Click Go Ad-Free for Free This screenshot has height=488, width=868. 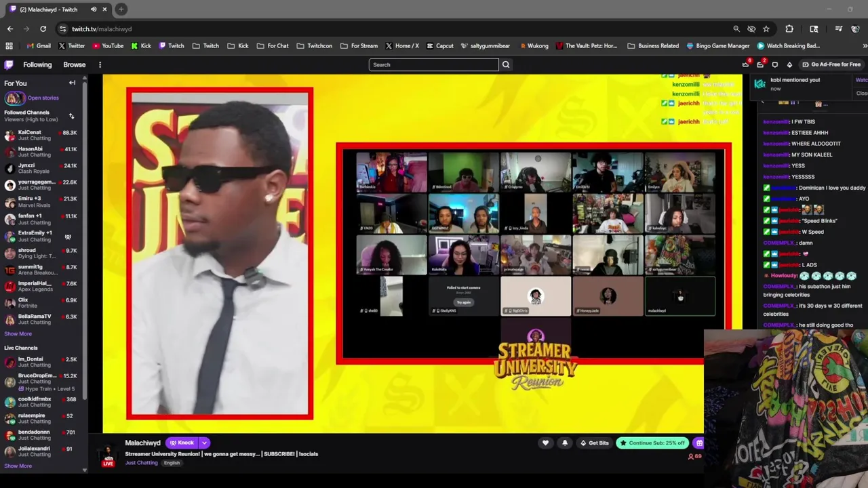pyautogui.click(x=831, y=64)
